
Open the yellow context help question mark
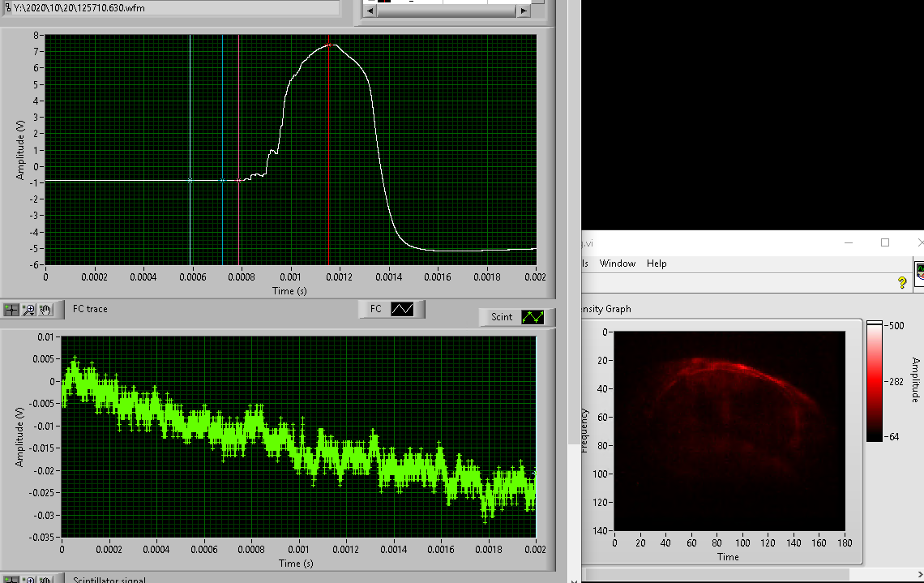pyautogui.click(x=901, y=283)
